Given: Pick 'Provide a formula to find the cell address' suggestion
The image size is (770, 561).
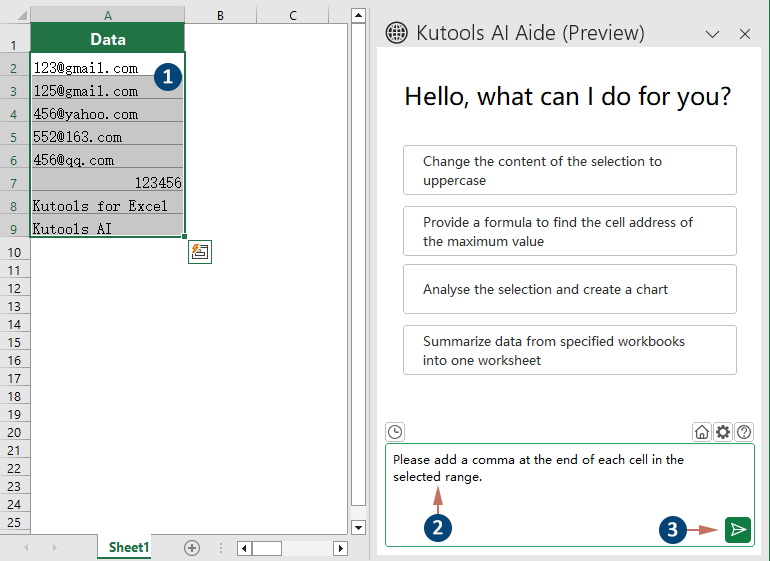Looking at the screenshot, I should (x=569, y=231).
